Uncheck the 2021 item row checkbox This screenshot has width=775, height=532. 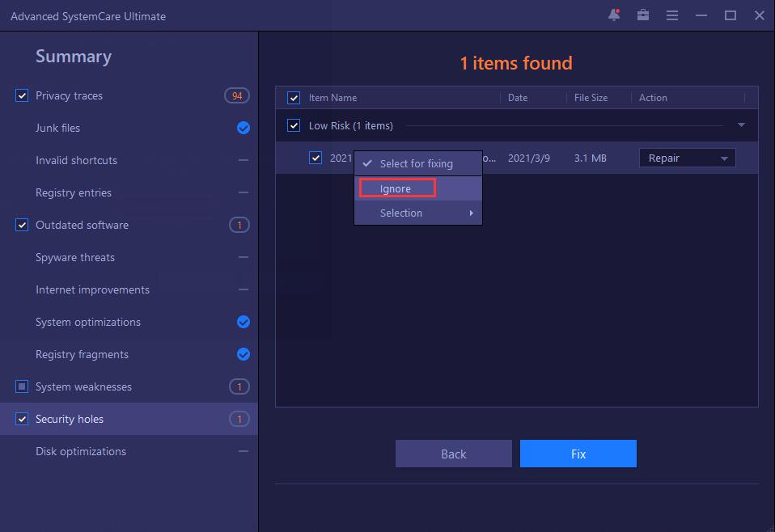(x=316, y=158)
